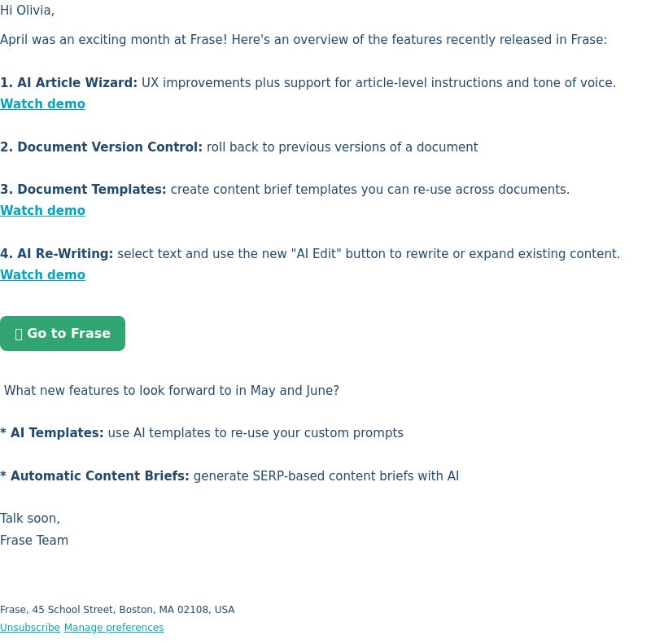Click the 'What new features to look forward' line

coord(172,391)
